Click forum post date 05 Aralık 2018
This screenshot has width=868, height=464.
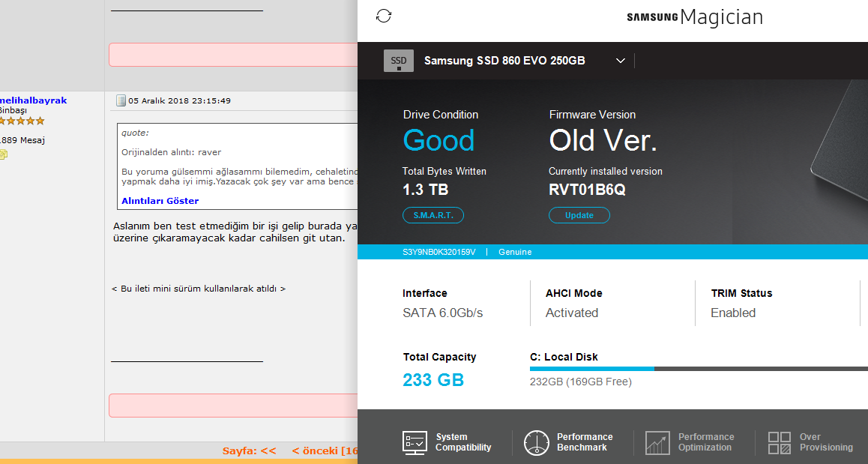point(179,100)
